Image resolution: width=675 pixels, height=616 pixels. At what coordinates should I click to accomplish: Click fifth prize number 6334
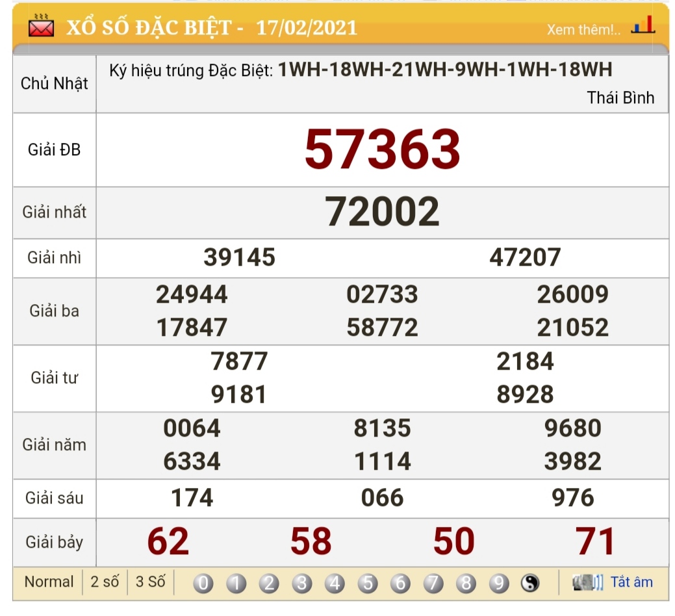pyautogui.click(x=192, y=461)
